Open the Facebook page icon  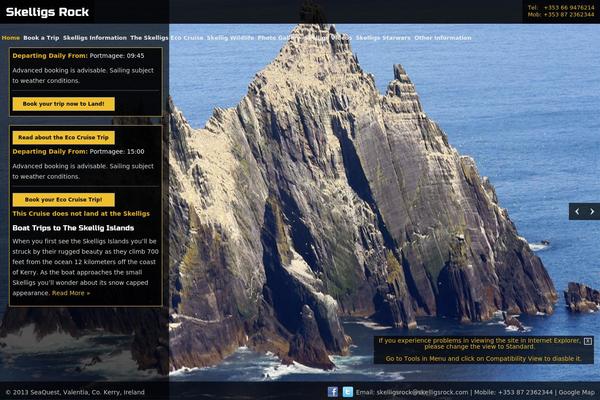[333, 392]
